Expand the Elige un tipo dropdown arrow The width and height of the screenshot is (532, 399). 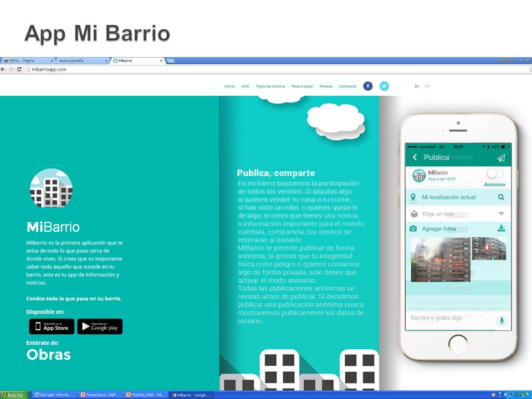(502, 214)
